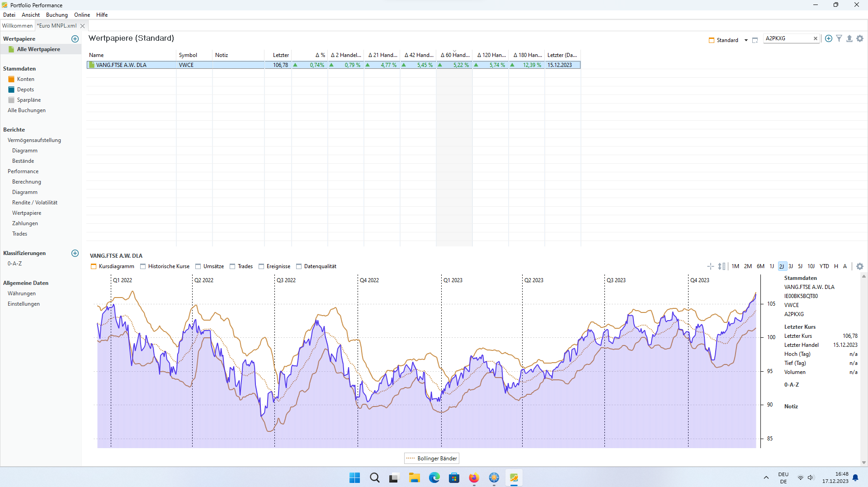Open the Buchung menu

point(57,15)
